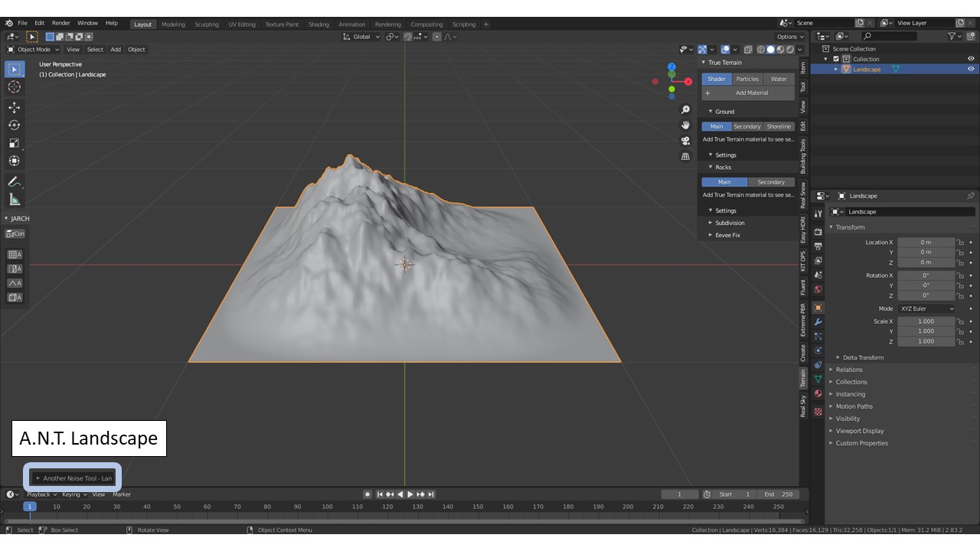Switch orthographic/perspective grid icon
Screen dimensions: 980x551
[x=685, y=156]
